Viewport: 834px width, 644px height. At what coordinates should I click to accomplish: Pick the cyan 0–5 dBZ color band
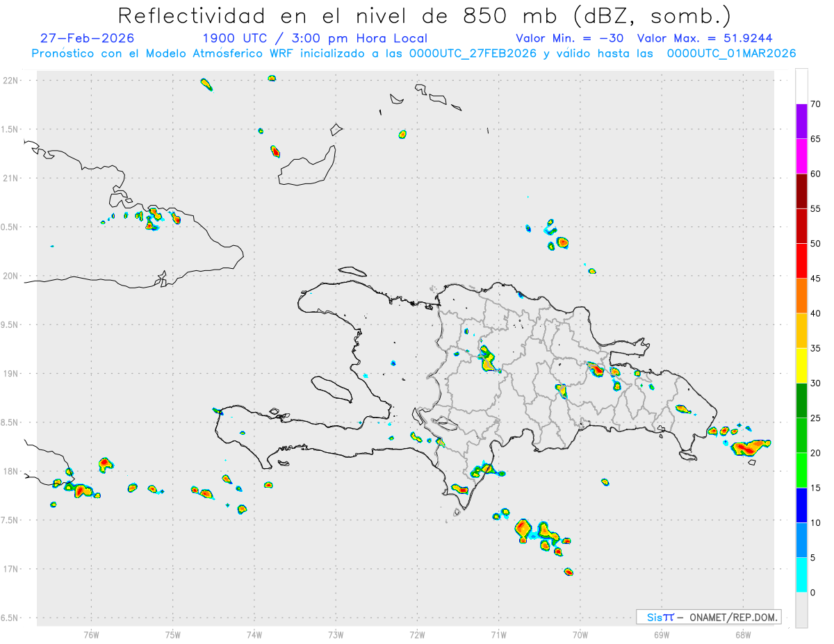(x=801, y=575)
